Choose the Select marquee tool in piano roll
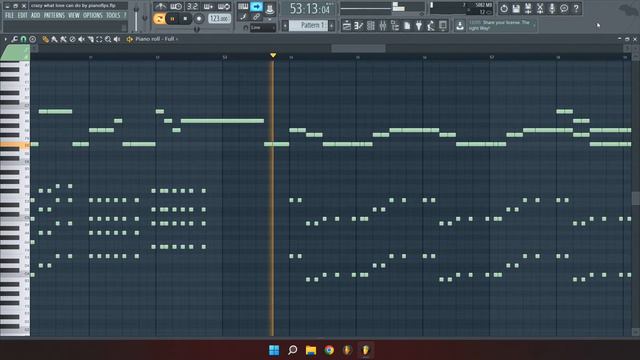The image size is (640, 360). pos(99,39)
